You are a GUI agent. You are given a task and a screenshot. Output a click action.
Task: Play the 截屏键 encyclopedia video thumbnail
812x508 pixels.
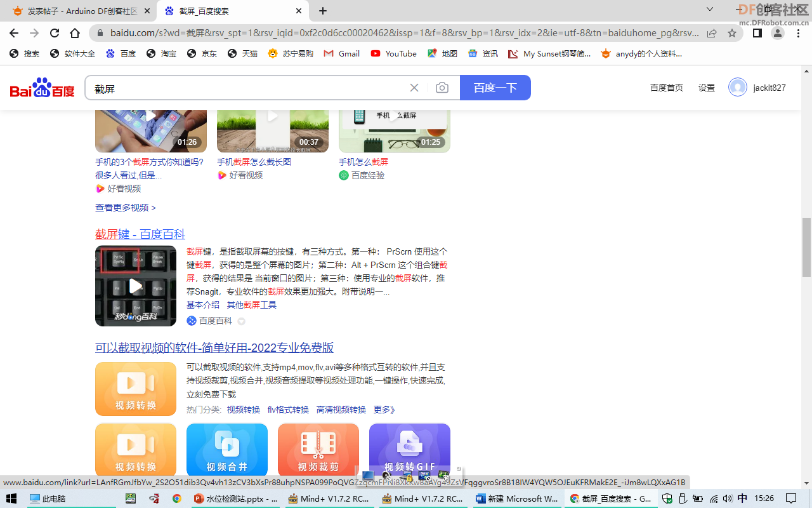[x=136, y=286]
